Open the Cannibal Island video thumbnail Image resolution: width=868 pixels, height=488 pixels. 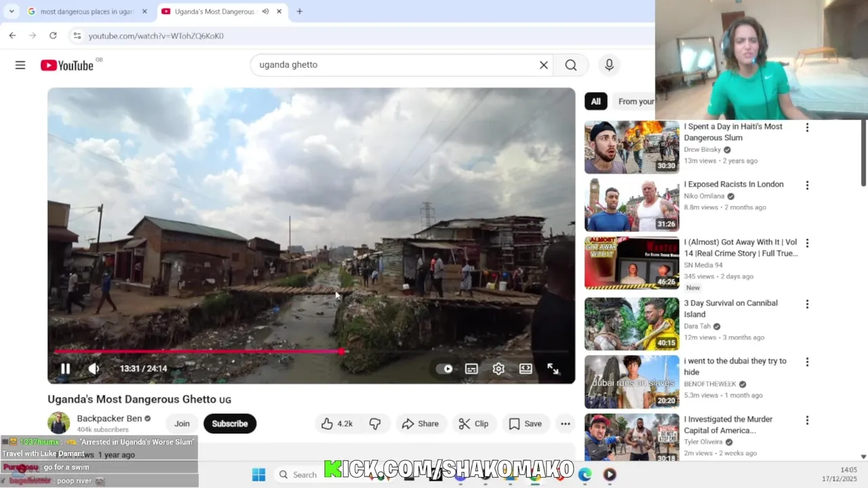[x=631, y=324]
